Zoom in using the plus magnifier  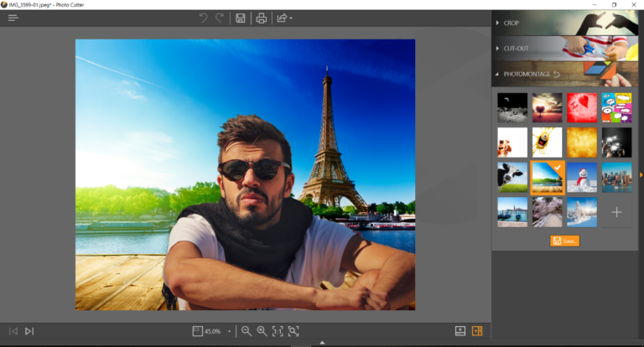click(262, 331)
